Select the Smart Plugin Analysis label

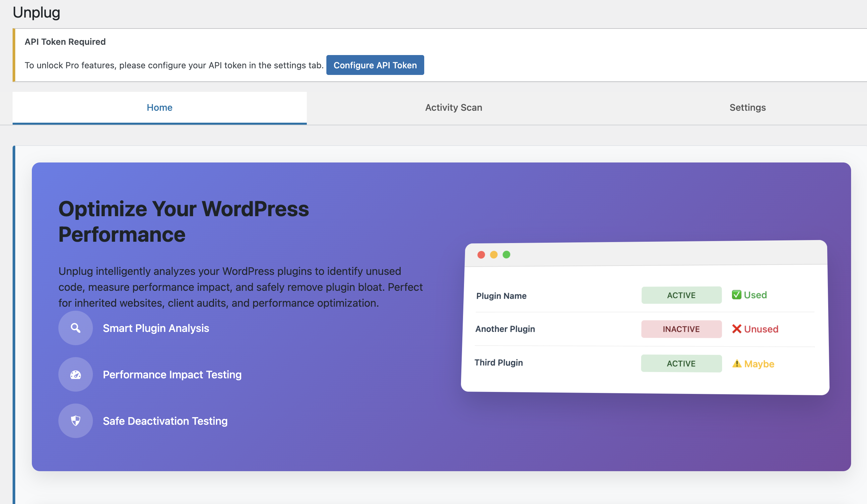(x=156, y=328)
